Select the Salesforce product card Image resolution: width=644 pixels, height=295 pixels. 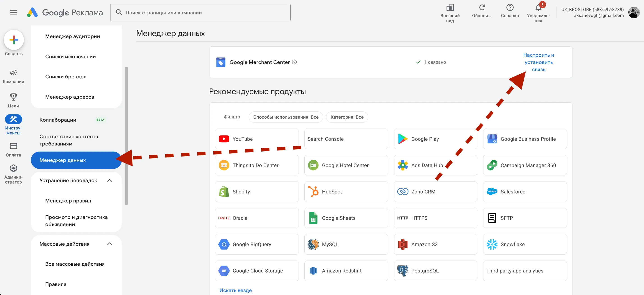click(525, 192)
